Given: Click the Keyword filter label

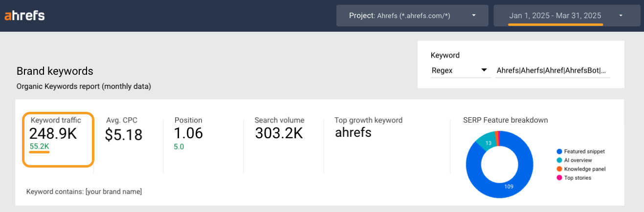Looking at the screenshot, I should click(x=445, y=55).
